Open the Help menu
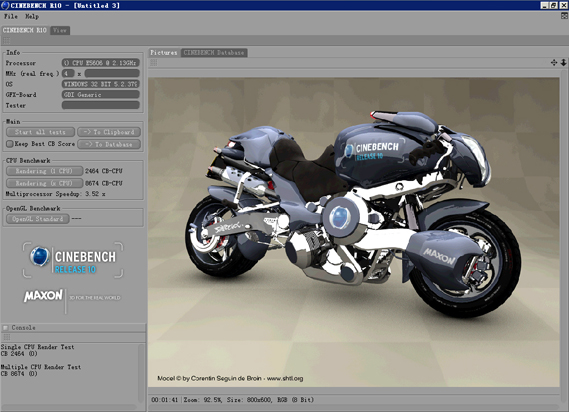569x412 pixels. point(32,16)
